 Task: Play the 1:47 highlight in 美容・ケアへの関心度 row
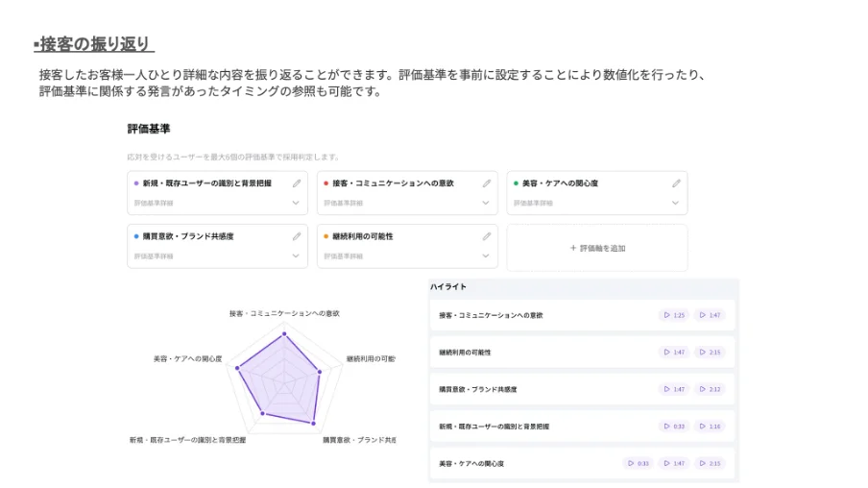coord(674,464)
